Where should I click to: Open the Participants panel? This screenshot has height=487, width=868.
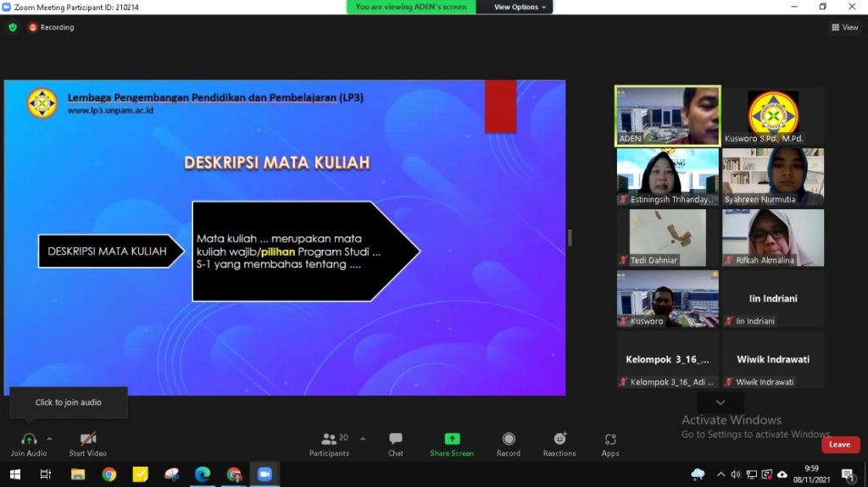pos(330,445)
